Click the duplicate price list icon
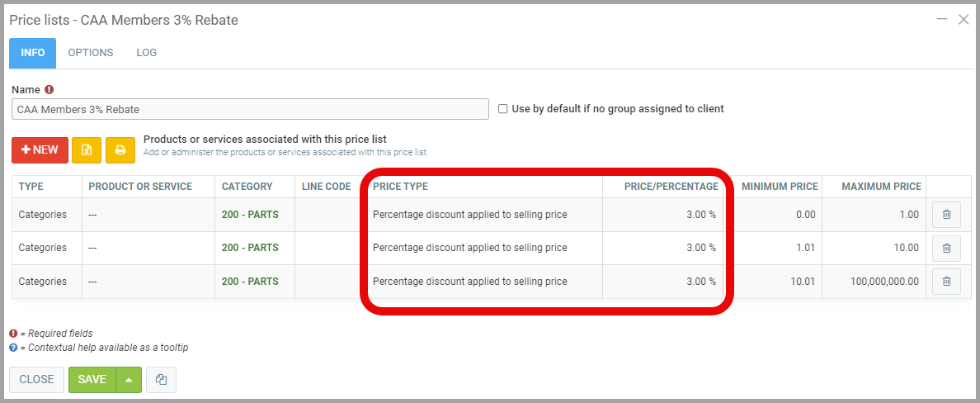Screen dimensions: 980x403 click(x=161, y=380)
